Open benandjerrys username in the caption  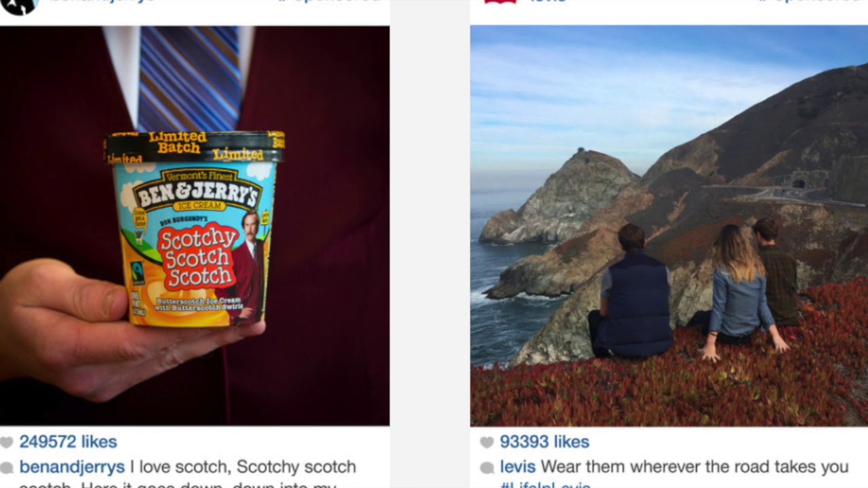(72, 467)
